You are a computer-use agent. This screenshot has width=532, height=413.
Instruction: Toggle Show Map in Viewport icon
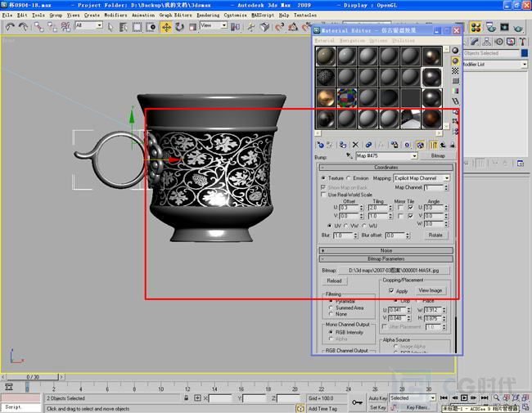pyautogui.click(x=420, y=145)
